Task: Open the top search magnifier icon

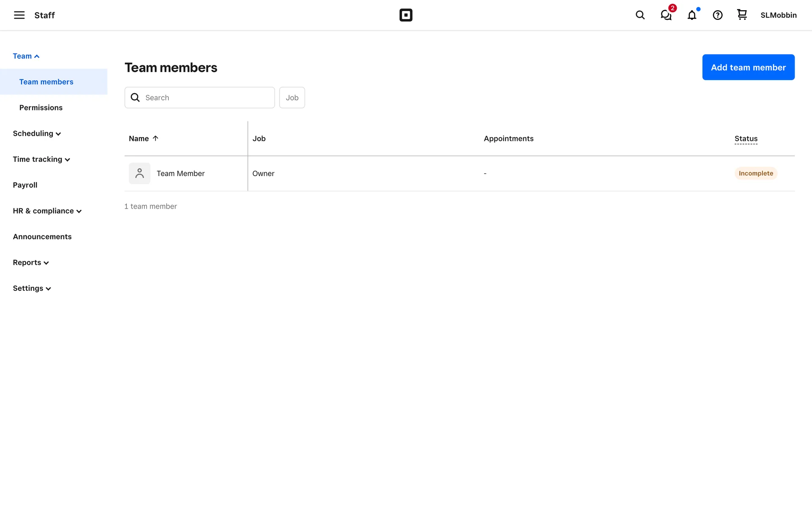Action: pyautogui.click(x=640, y=15)
